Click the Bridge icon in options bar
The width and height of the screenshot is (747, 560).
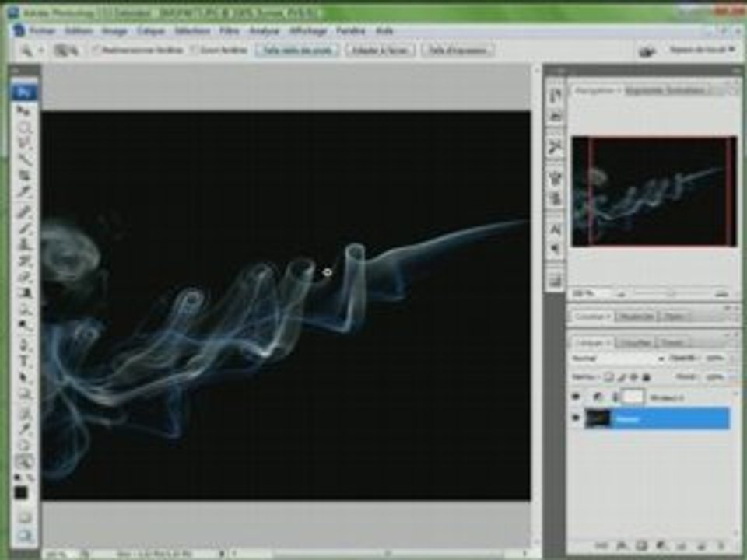coord(647,51)
